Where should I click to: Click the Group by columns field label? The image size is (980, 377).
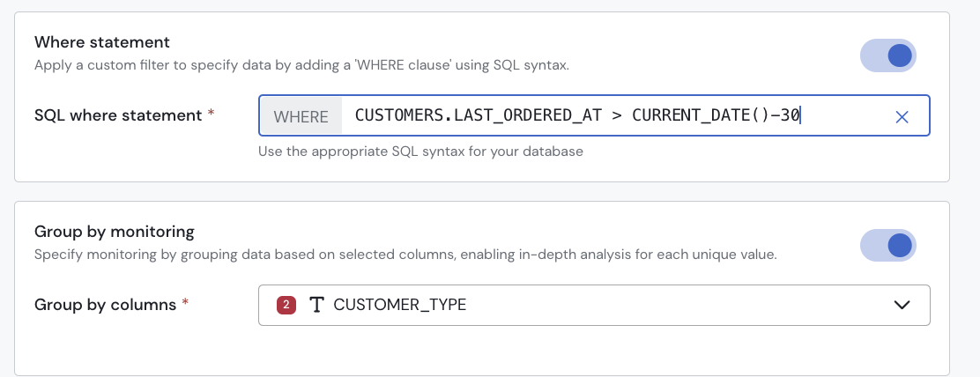[105, 305]
